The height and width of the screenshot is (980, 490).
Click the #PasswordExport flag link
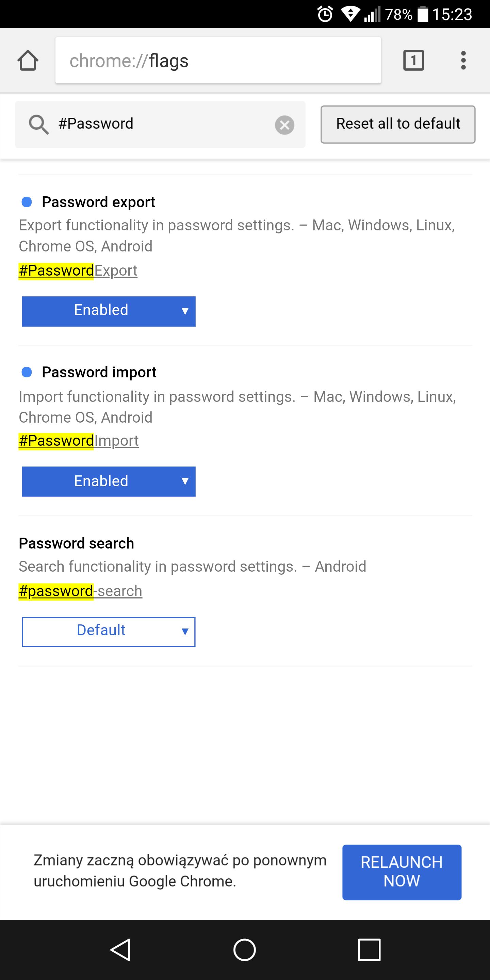(78, 271)
